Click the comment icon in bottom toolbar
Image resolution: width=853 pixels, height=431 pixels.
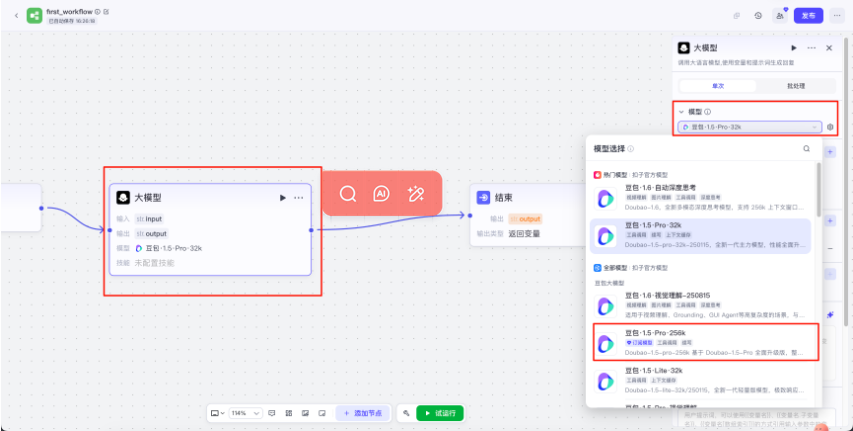[272, 414]
